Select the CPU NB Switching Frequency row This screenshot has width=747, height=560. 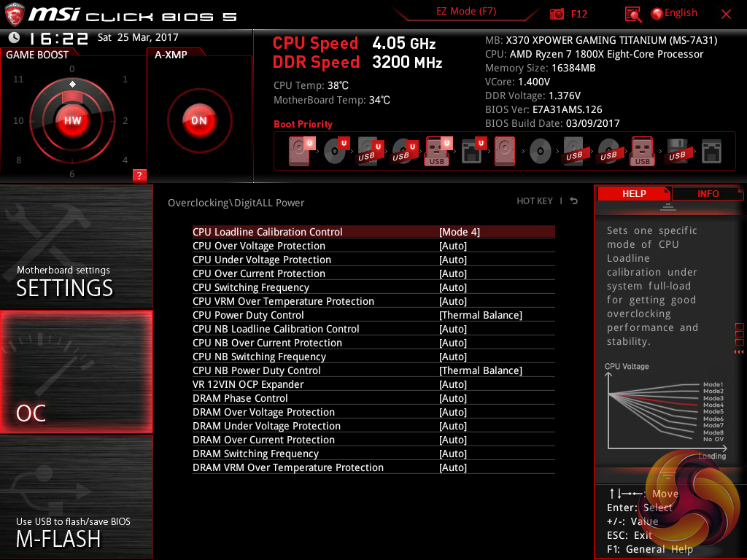tap(373, 356)
